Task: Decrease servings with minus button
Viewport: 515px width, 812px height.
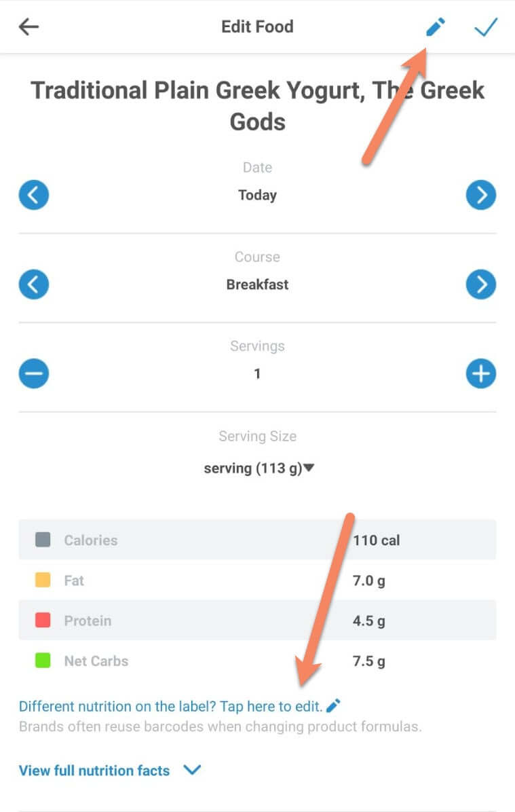Action: click(x=34, y=373)
